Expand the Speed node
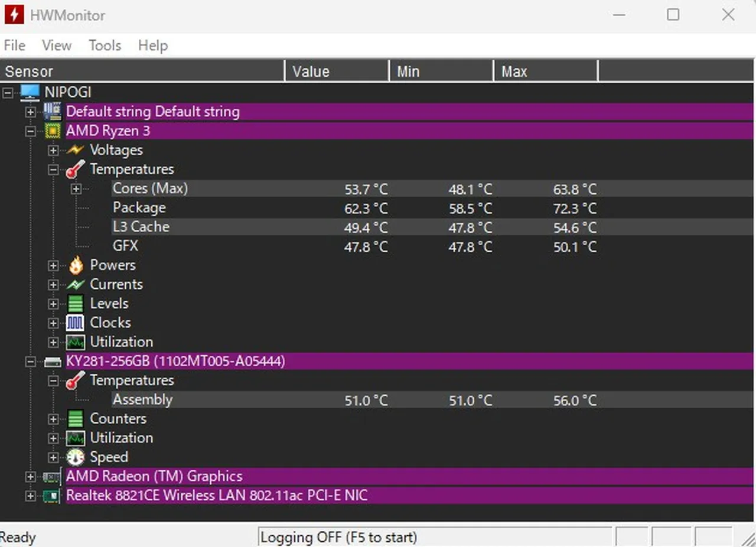This screenshot has width=756, height=547. (54, 457)
